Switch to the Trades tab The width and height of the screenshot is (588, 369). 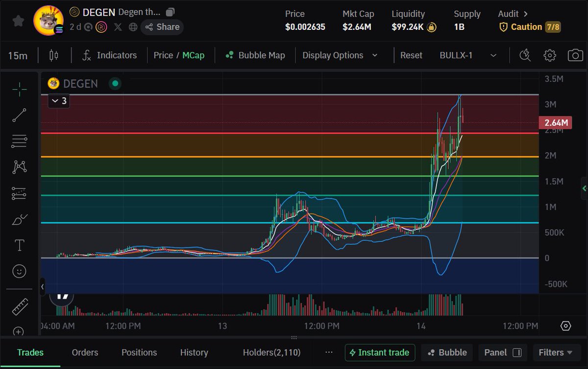30,352
